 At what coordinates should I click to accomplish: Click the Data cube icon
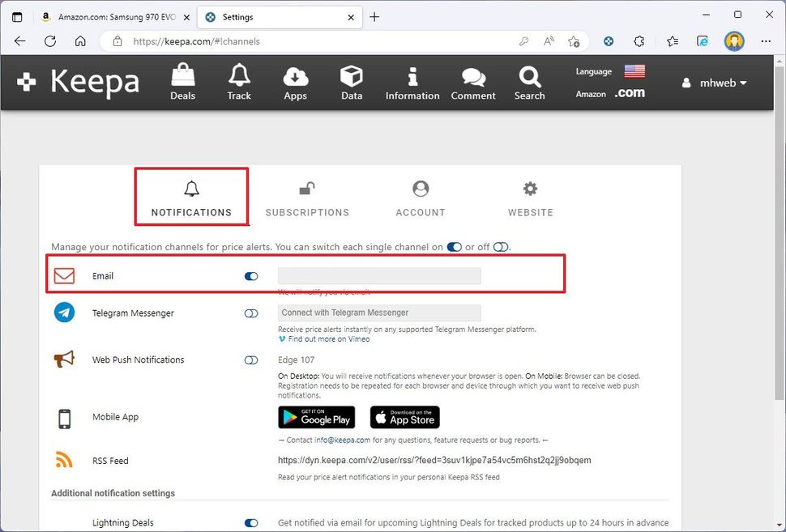[351, 82]
